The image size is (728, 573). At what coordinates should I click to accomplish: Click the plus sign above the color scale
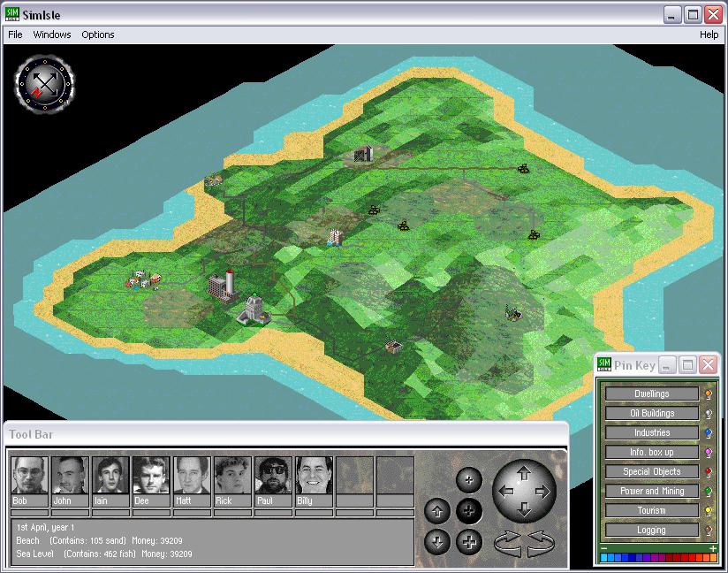point(713,548)
